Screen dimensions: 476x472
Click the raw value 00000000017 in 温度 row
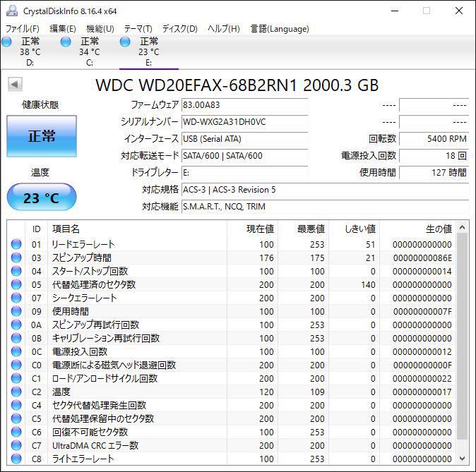pos(422,392)
